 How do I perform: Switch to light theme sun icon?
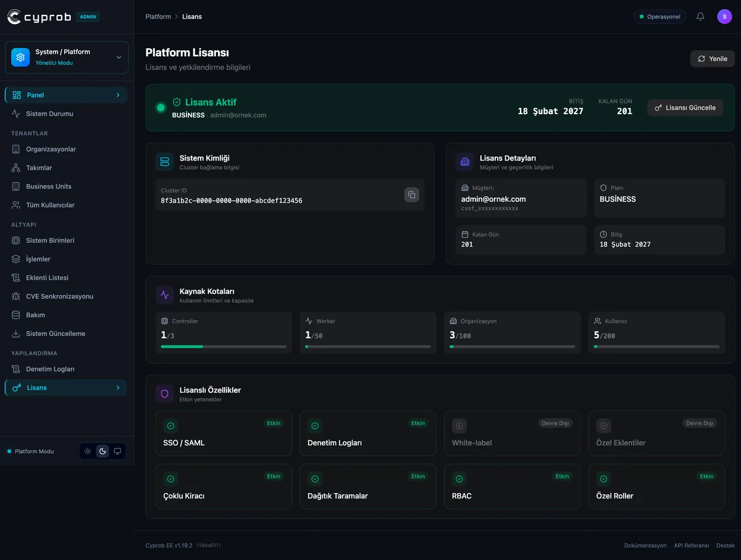[x=88, y=451]
